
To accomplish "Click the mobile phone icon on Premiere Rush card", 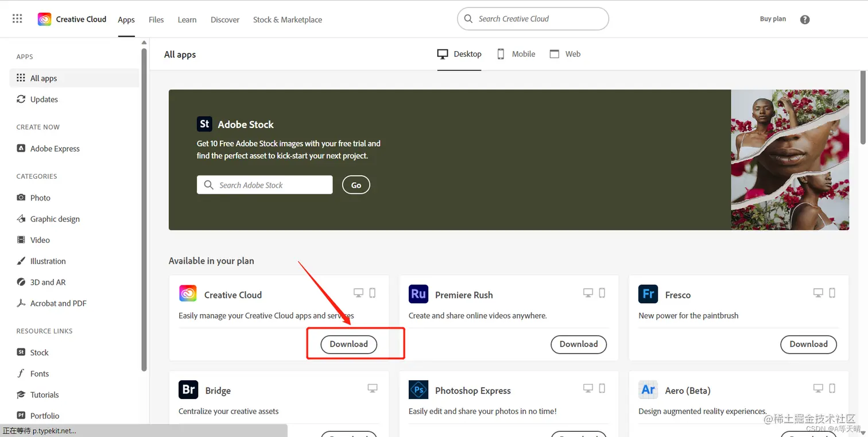I will [x=602, y=293].
